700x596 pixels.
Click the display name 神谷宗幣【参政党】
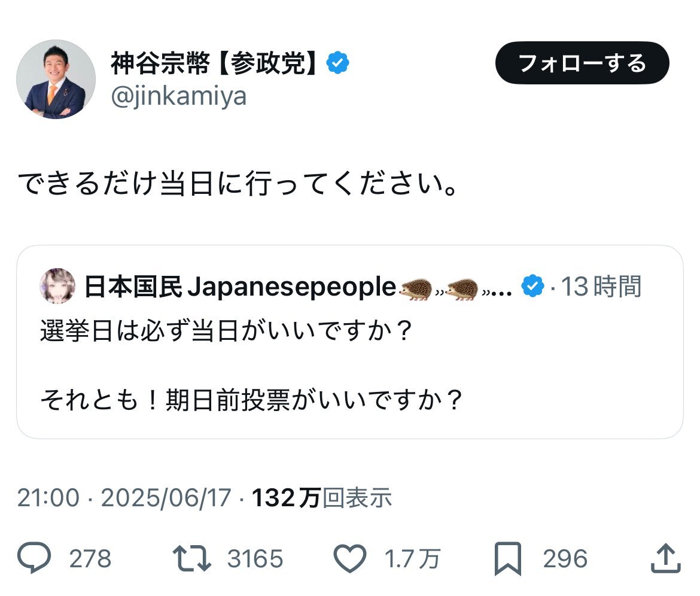coord(215,63)
